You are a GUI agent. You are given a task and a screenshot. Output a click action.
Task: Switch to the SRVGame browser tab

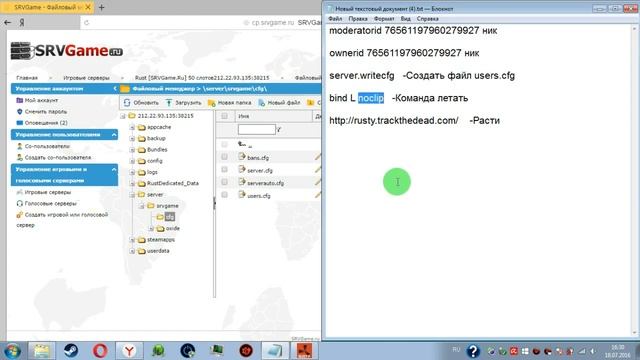pos(47,7)
